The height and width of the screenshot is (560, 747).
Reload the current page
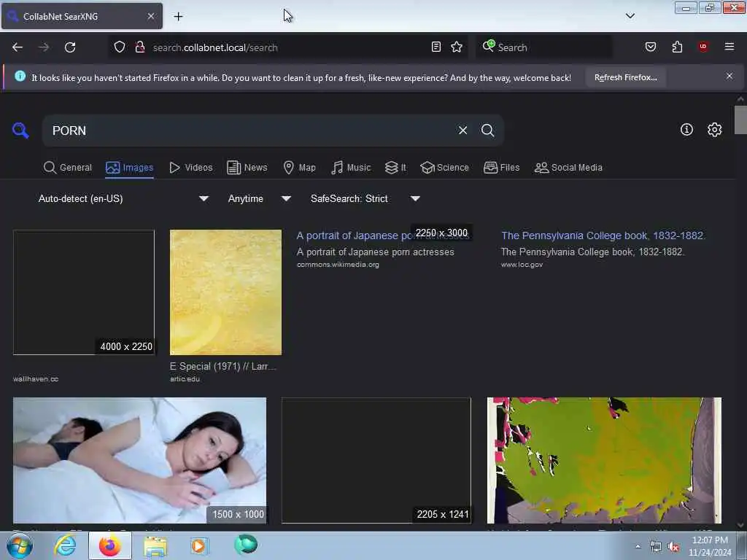(70, 47)
